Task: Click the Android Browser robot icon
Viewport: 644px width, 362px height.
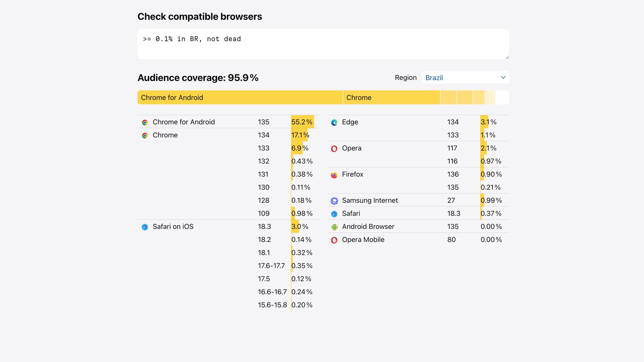Action: (x=334, y=227)
